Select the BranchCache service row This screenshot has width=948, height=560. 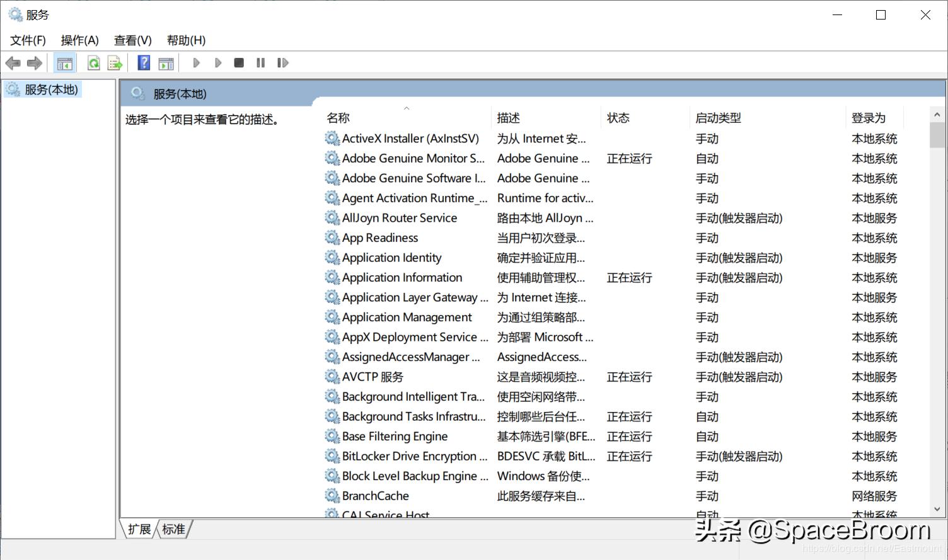pyautogui.click(x=374, y=496)
